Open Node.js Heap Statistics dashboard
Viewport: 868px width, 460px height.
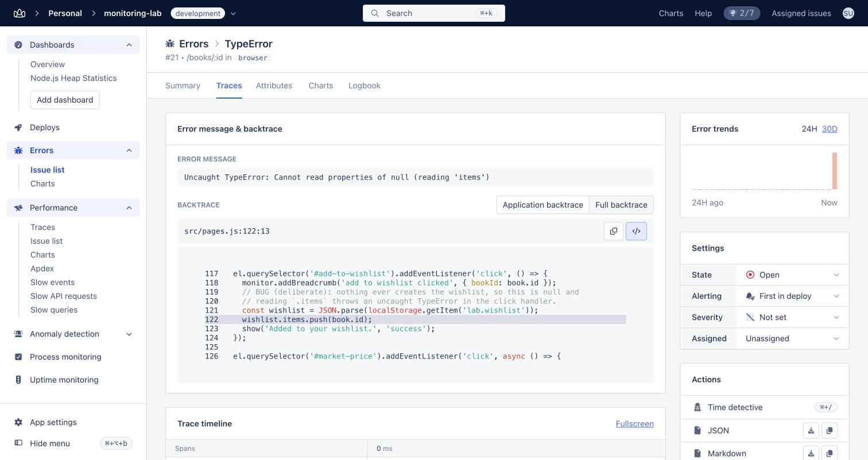click(73, 78)
